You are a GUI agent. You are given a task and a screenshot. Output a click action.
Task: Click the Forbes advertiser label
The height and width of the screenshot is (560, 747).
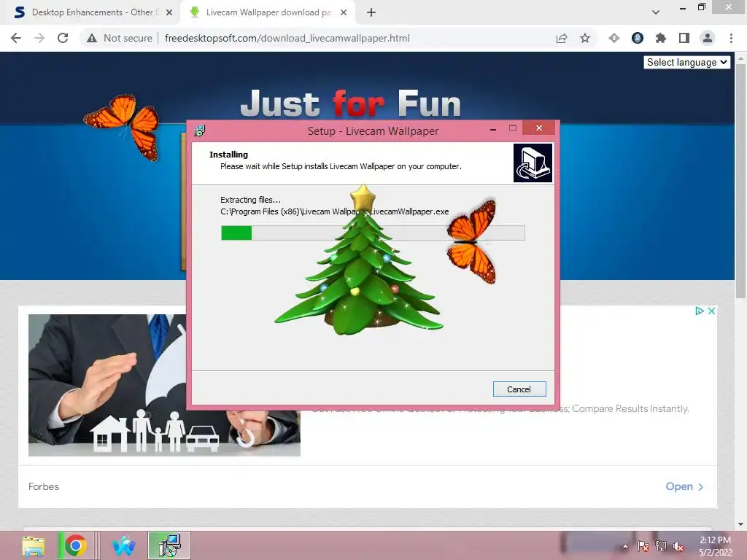[44, 486]
